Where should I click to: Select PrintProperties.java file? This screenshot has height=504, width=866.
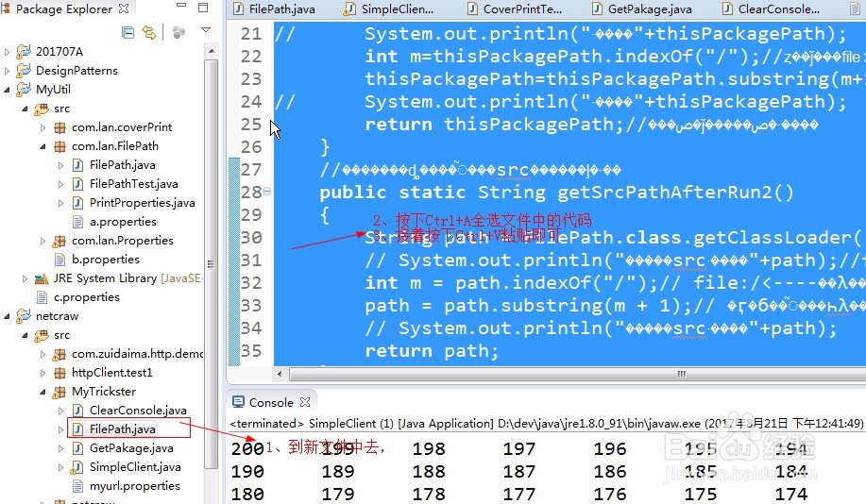142,203
